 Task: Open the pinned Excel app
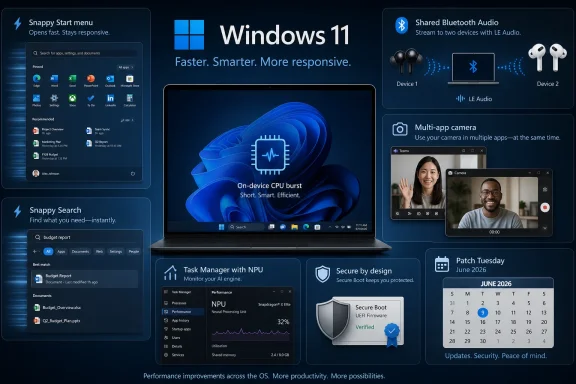(x=72, y=79)
